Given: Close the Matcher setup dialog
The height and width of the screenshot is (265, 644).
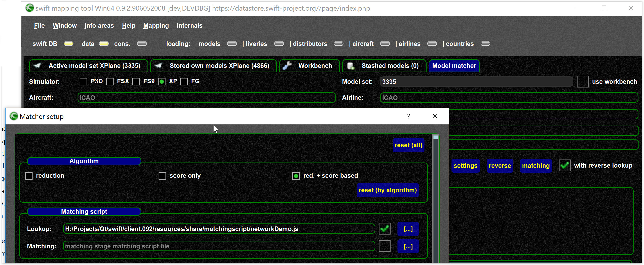Looking at the screenshot, I should pyautogui.click(x=435, y=116).
